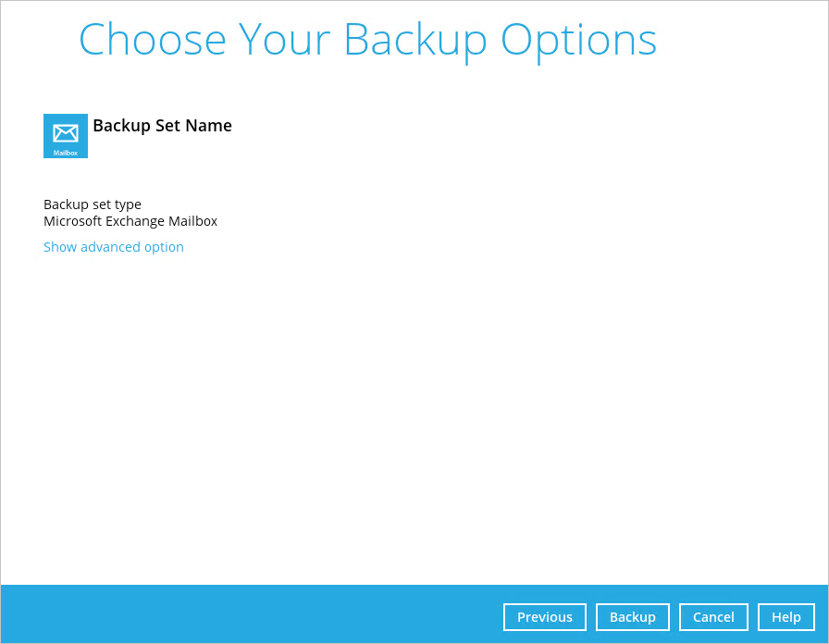Select the small Mailbox caption under the envelope
This screenshot has width=829, height=644.
[x=66, y=153]
